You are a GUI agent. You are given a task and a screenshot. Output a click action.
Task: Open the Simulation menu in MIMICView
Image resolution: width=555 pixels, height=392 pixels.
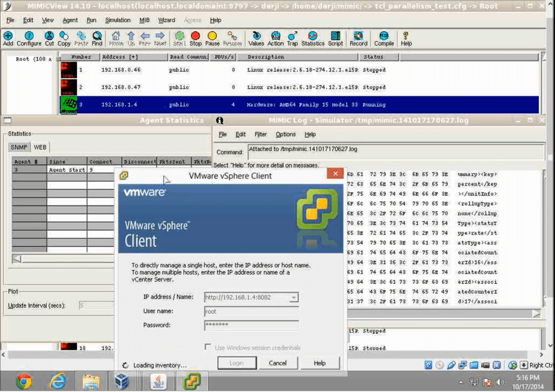(117, 20)
